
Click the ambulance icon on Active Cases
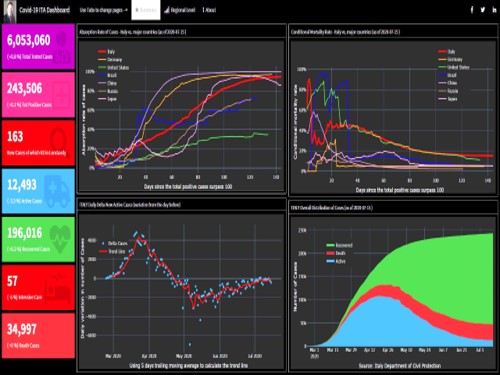tap(57, 192)
